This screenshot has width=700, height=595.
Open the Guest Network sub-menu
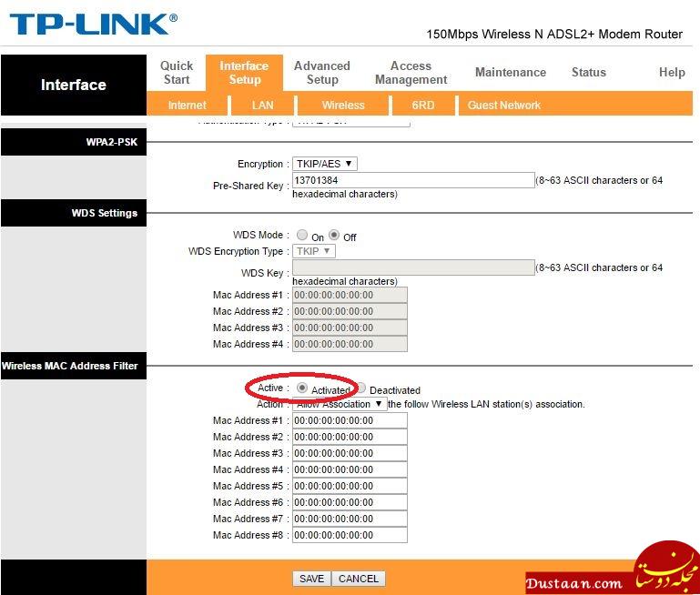click(x=503, y=106)
